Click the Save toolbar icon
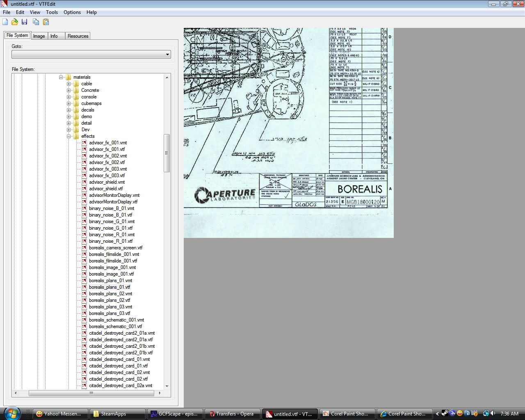Image resolution: width=525 pixels, height=420 pixels. click(24, 22)
